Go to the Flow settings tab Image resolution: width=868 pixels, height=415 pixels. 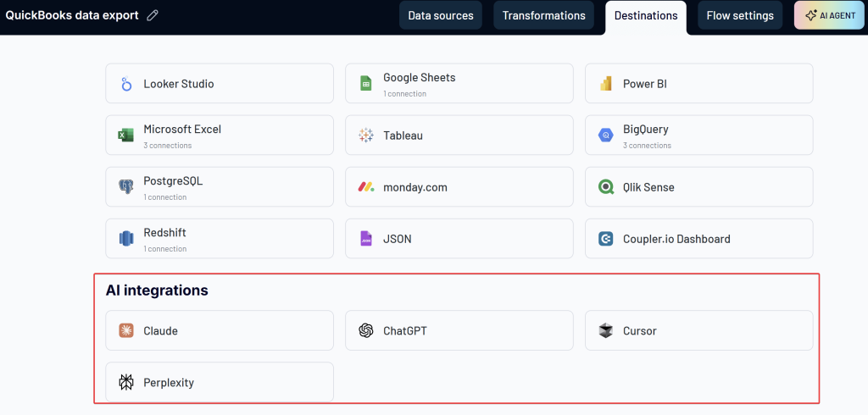click(740, 15)
